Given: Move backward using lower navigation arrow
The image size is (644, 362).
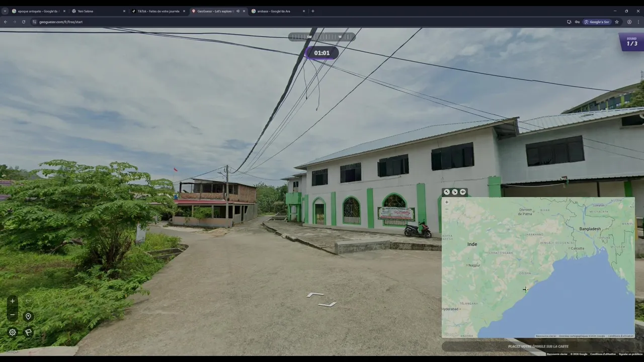Looking at the screenshot, I should pos(327,304).
